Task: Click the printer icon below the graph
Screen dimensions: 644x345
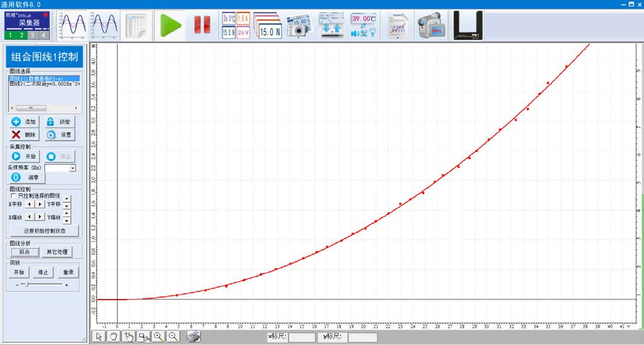Action: pos(194,337)
